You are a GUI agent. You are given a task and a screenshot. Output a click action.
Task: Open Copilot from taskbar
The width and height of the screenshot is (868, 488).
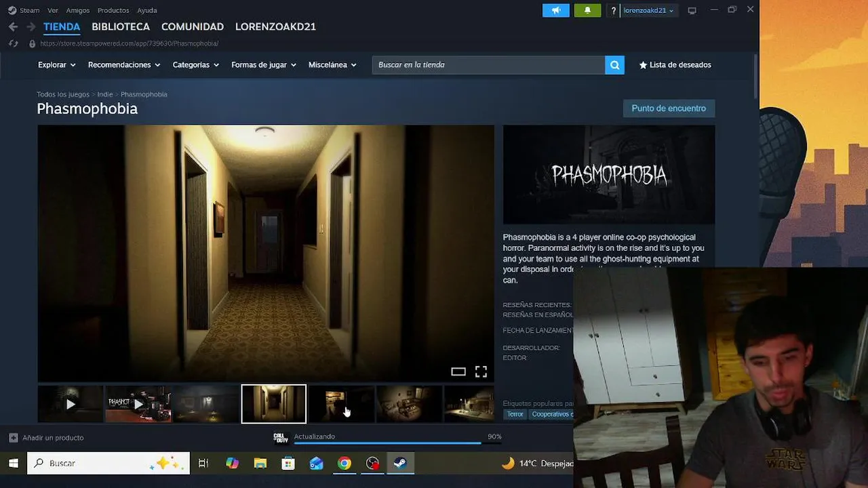coord(233,464)
